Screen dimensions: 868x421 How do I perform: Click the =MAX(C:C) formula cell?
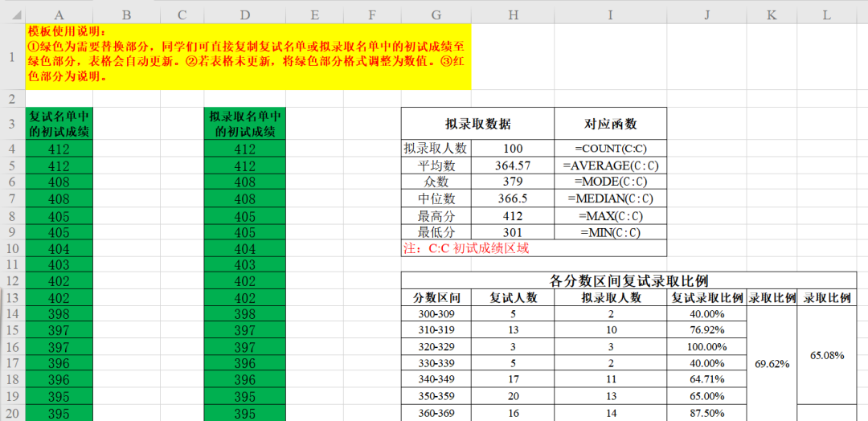coord(611,215)
